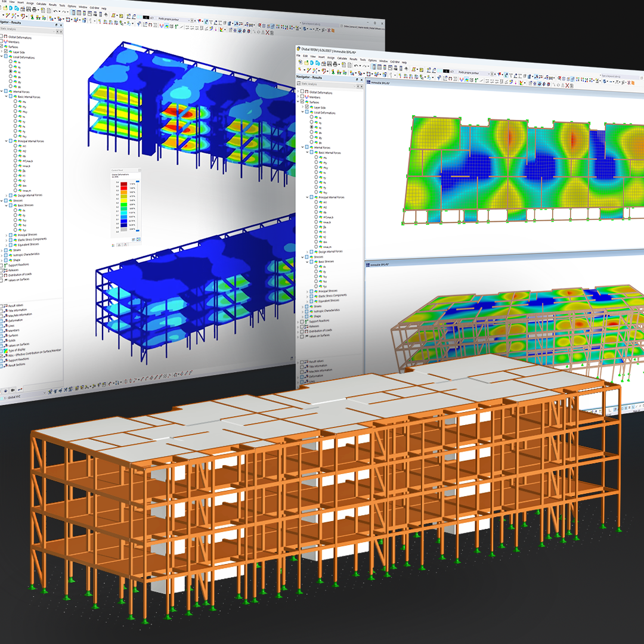This screenshot has height=644, width=644.
Task: Open the Results menu in the menu bar
Action: [x=354, y=59]
